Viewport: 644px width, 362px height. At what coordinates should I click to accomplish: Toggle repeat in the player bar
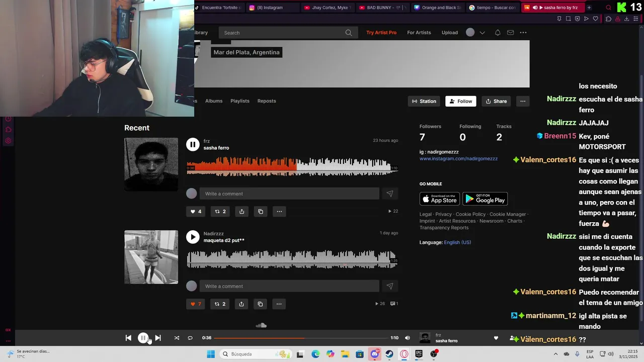click(190, 338)
